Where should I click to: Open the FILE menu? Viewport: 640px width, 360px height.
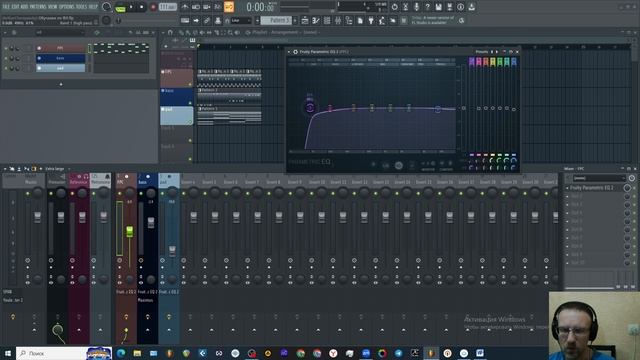coord(6,7)
